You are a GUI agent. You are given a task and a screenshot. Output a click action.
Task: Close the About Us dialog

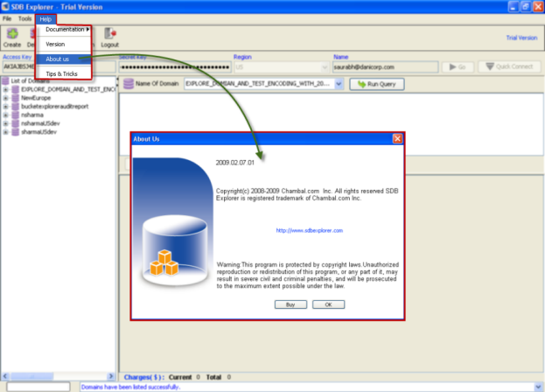[x=397, y=138]
